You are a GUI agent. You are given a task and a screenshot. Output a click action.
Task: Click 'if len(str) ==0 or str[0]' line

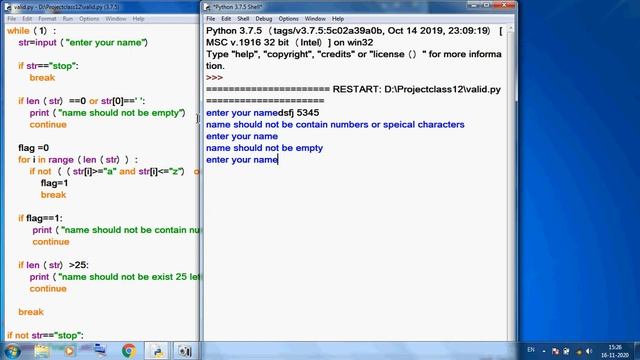tap(81, 101)
